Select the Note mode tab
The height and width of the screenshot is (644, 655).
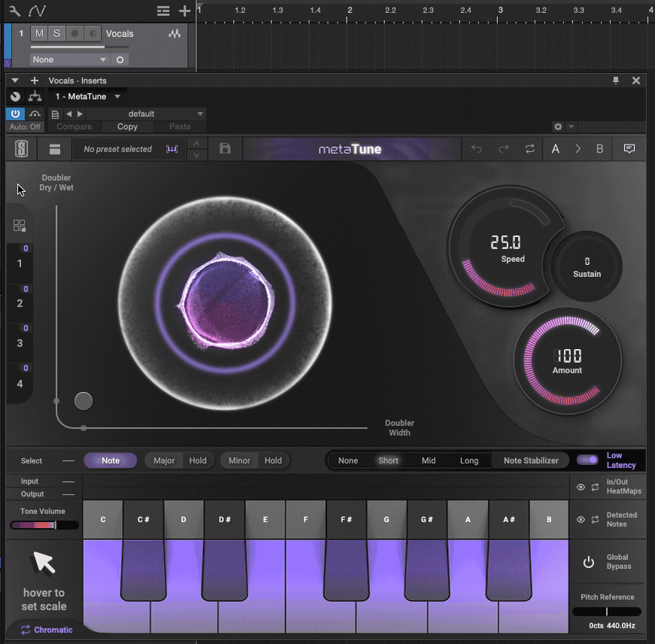click(x=111, y=460)
